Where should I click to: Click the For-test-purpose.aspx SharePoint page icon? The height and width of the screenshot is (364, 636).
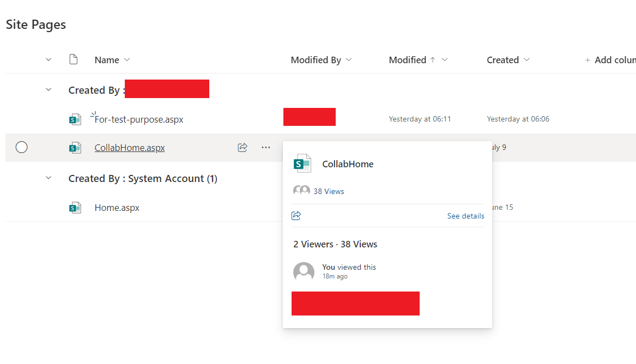(75, 119)
